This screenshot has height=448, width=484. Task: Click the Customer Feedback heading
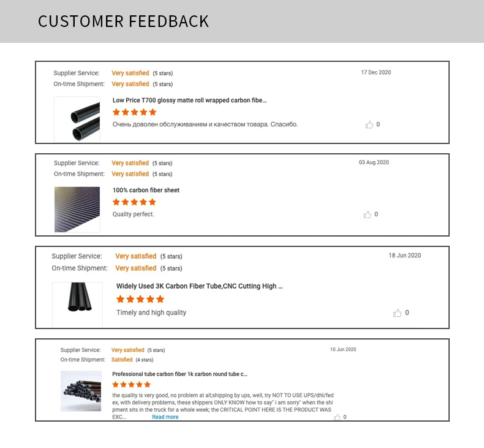(x=123, y=21)
